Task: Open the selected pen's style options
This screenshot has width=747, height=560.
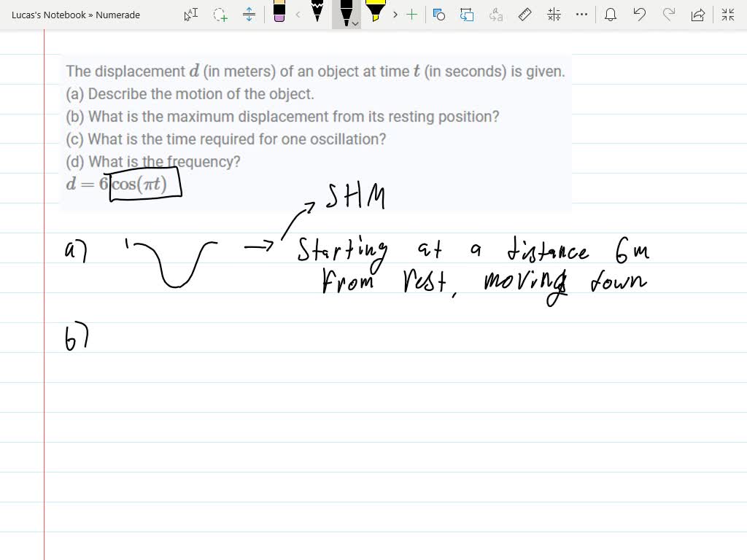Action: pos(354,22)
